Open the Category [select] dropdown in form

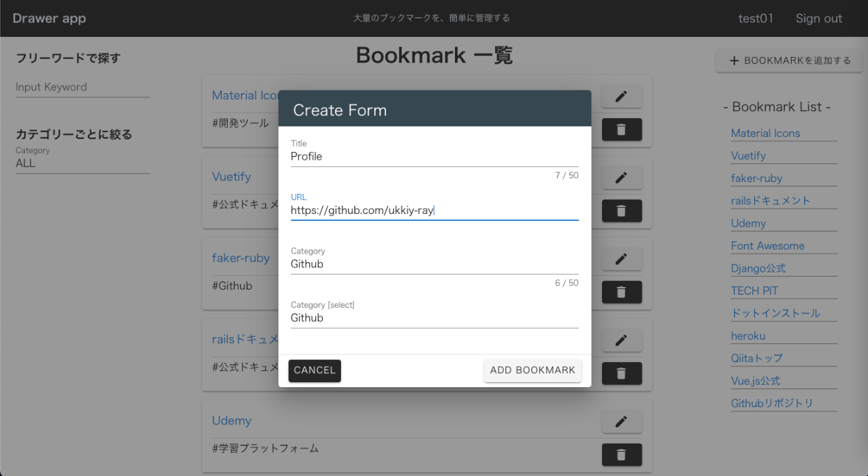(x=434, y=318)
